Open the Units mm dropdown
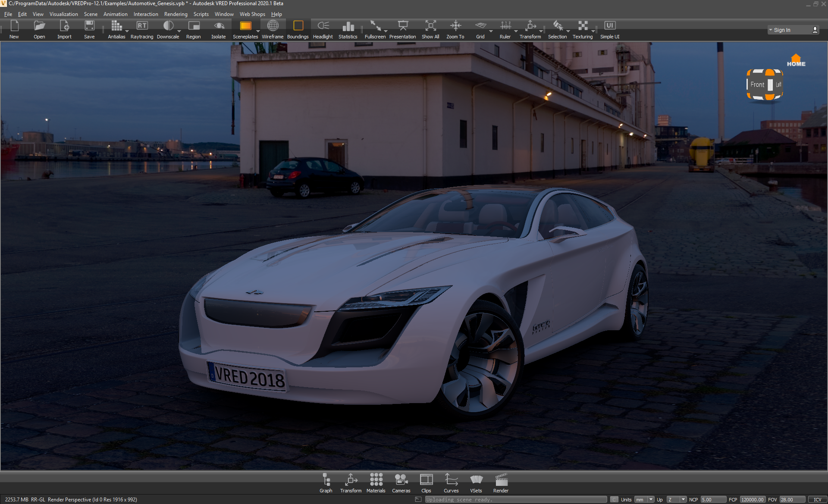The height and width of the screenshot is (504, 828). pos(644,500)
